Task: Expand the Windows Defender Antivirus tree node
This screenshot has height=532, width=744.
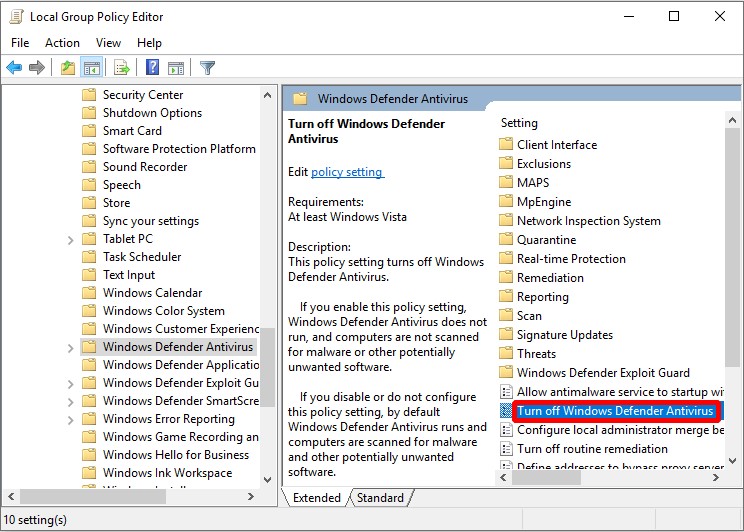Action: (x=70, y=348)
